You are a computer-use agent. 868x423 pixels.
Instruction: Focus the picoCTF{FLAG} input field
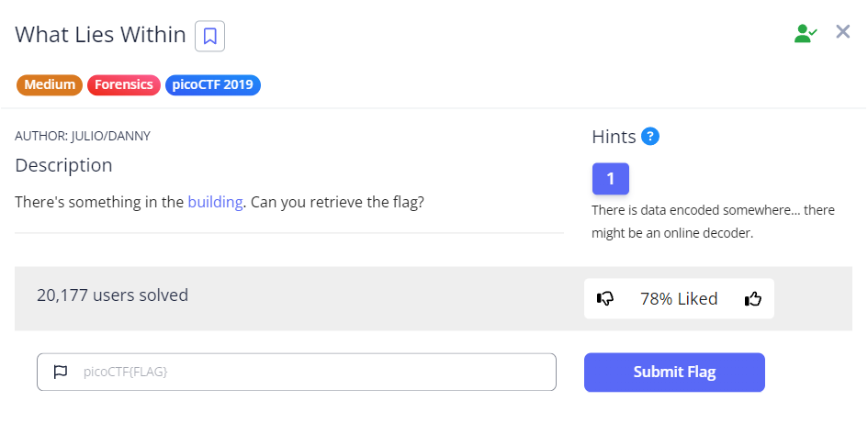pos(312,373)
